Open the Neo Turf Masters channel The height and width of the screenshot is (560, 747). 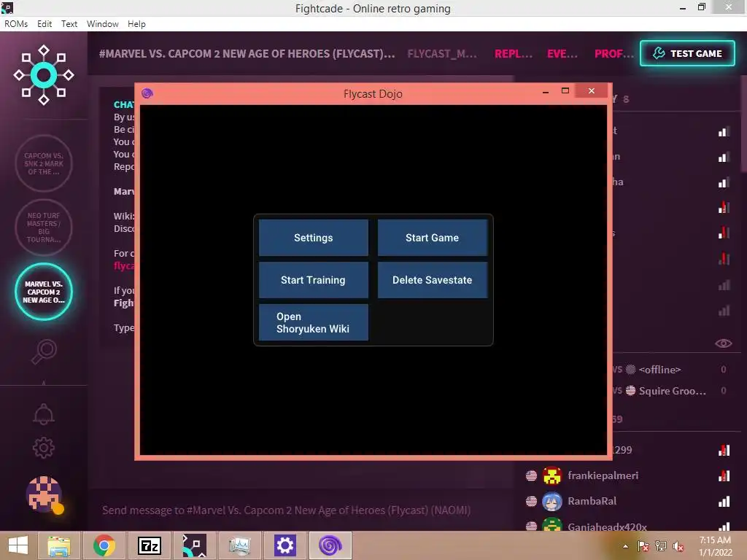(43, 227)
